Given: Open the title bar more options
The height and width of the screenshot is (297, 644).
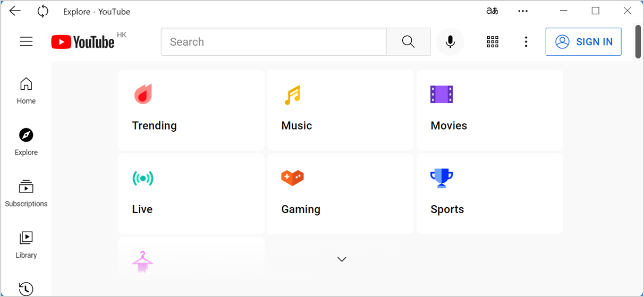Looking at the screenshot, I should (523, 11).
